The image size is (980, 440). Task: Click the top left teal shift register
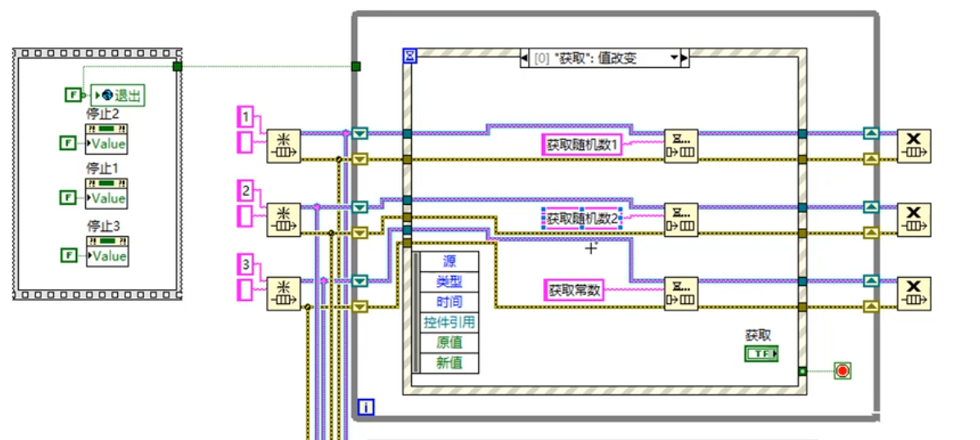[359, 134]
